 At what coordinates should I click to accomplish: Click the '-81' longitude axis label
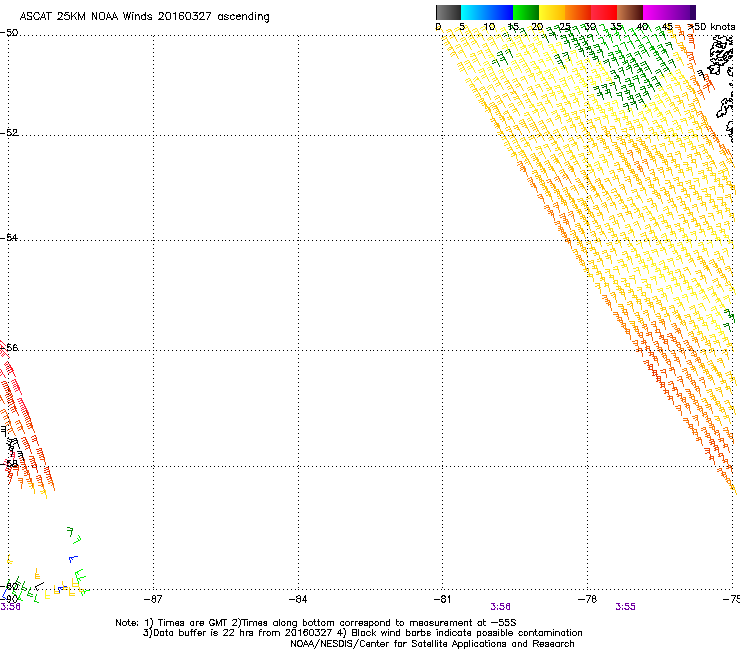442,599
